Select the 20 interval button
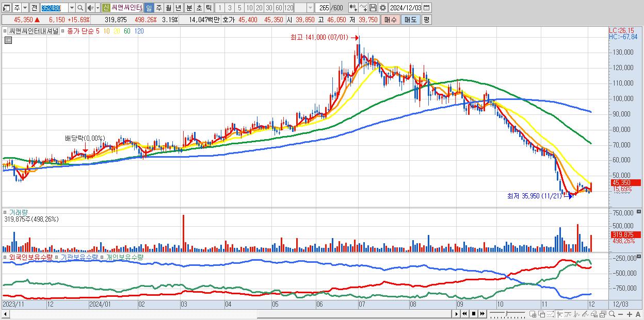 [259, 8]
